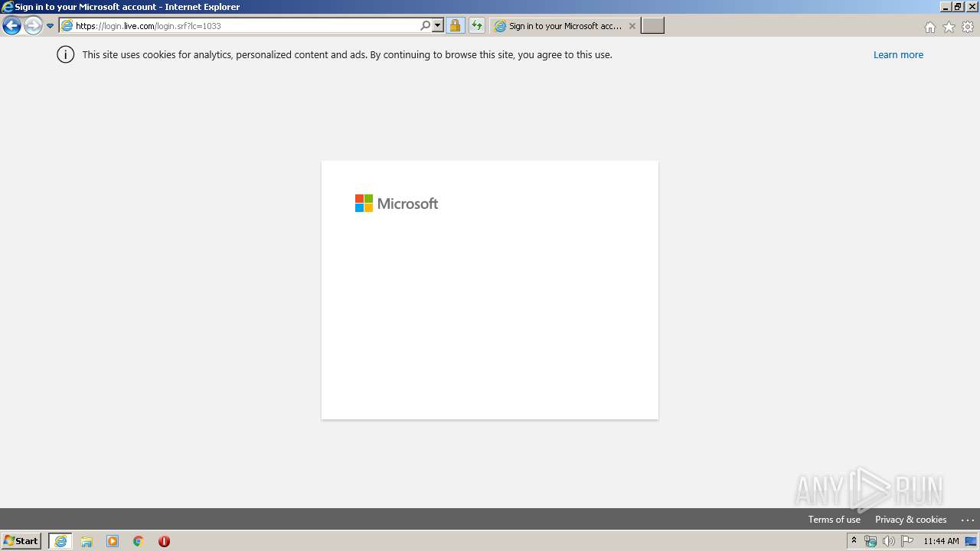This screenshot has height=551, width=980.
Task: Open the Learn more cookie link
Action: pyautogui.click(x=898, y=55)
